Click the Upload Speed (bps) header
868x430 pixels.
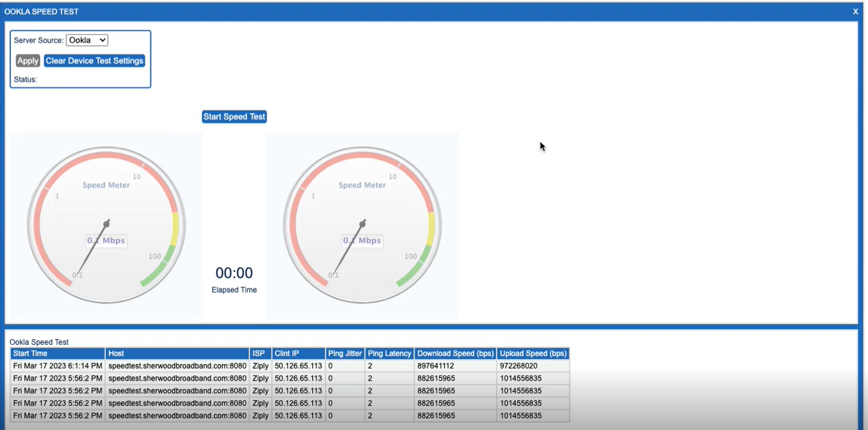tap(533, 353)
